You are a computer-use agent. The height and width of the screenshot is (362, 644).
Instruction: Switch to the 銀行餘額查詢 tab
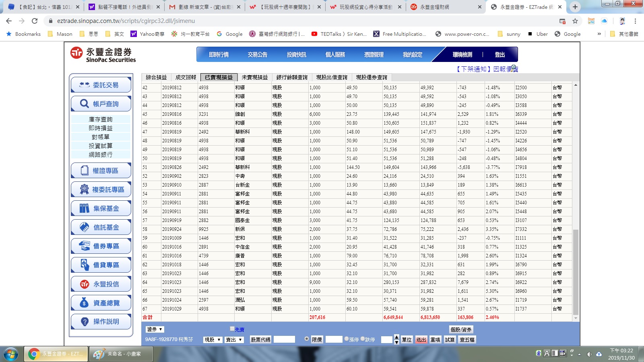292,77
